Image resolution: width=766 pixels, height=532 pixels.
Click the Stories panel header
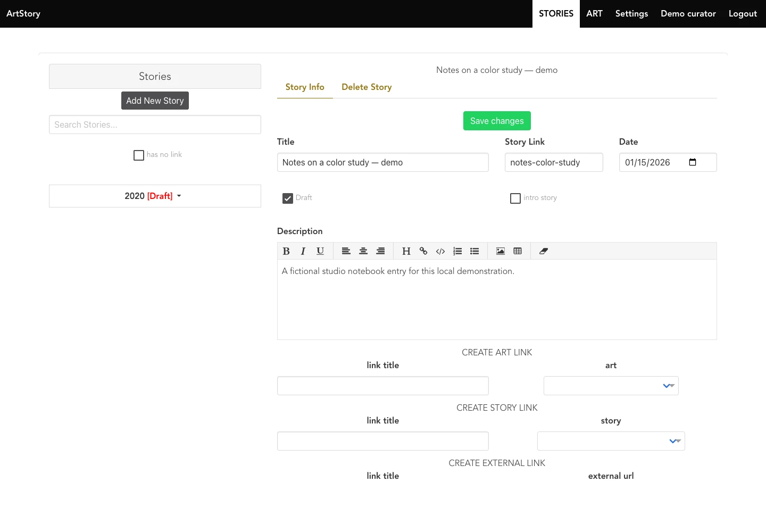point(155,76)
